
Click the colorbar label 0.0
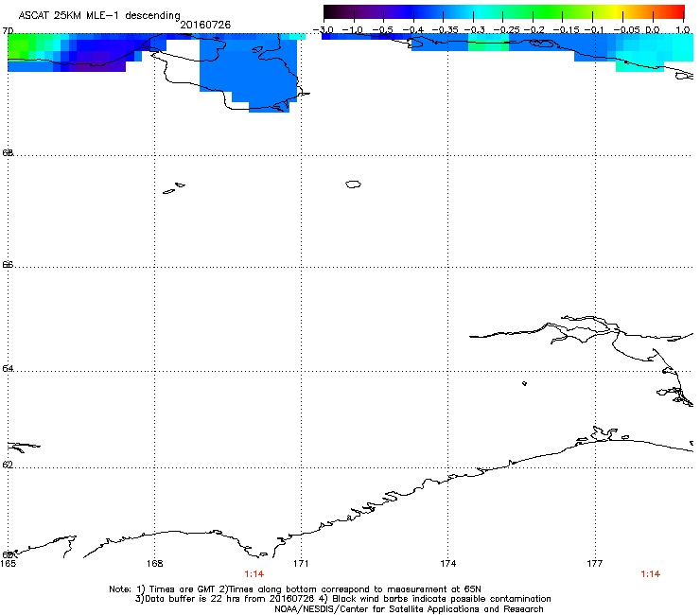(x=653, y=30)
